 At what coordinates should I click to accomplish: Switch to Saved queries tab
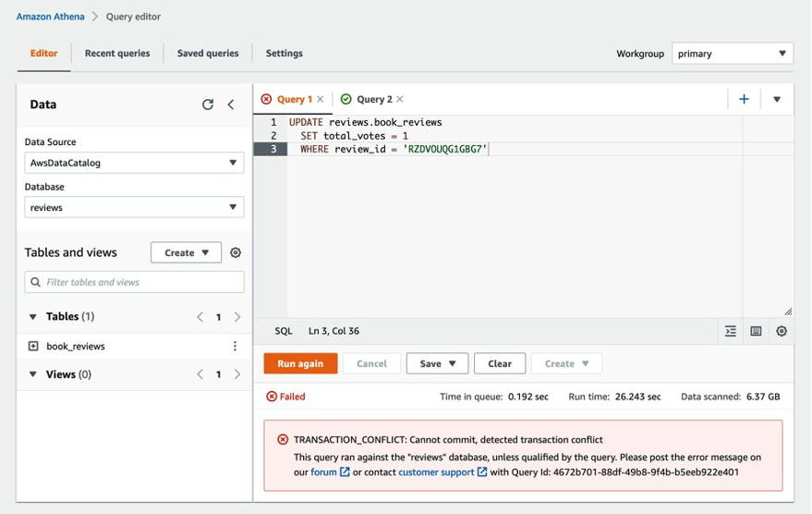[x=208, y=54]
